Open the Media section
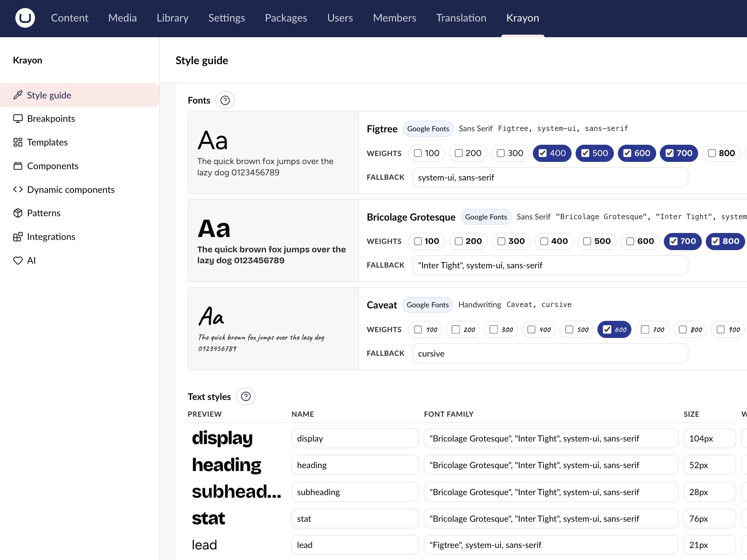Screen dimensions: 747x560 tap(123, 18)
